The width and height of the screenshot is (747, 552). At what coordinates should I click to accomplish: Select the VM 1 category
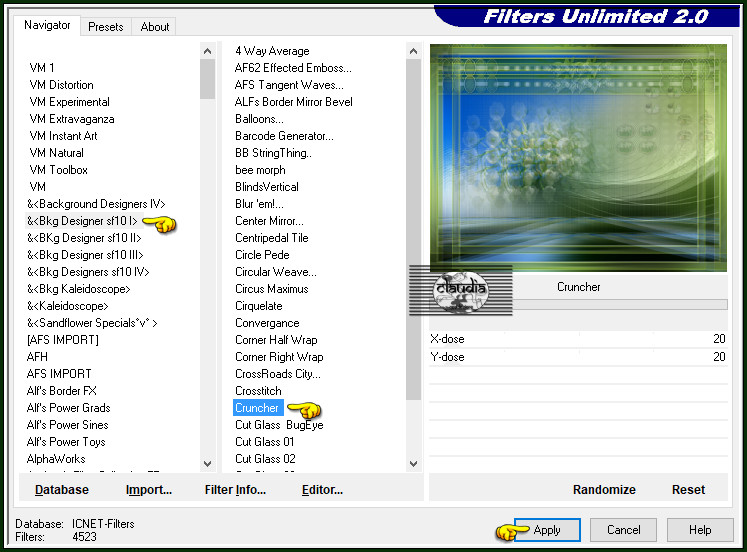tap(42, 68)
